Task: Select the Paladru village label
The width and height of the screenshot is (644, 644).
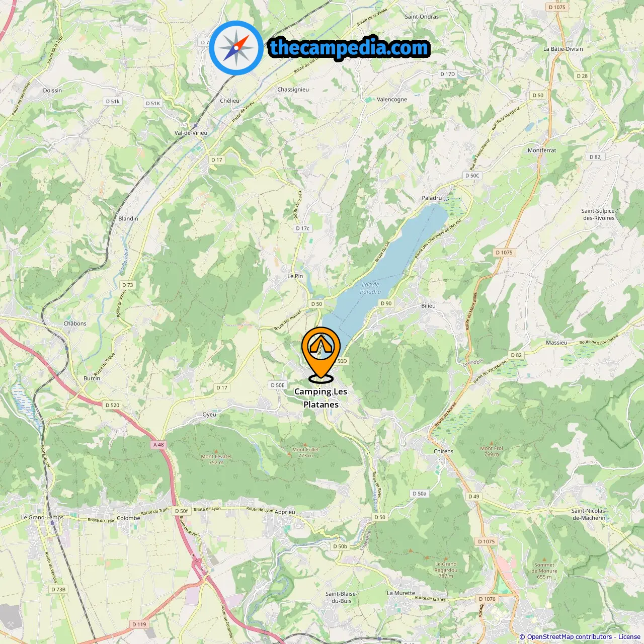Action: click(x=432, y=198)
